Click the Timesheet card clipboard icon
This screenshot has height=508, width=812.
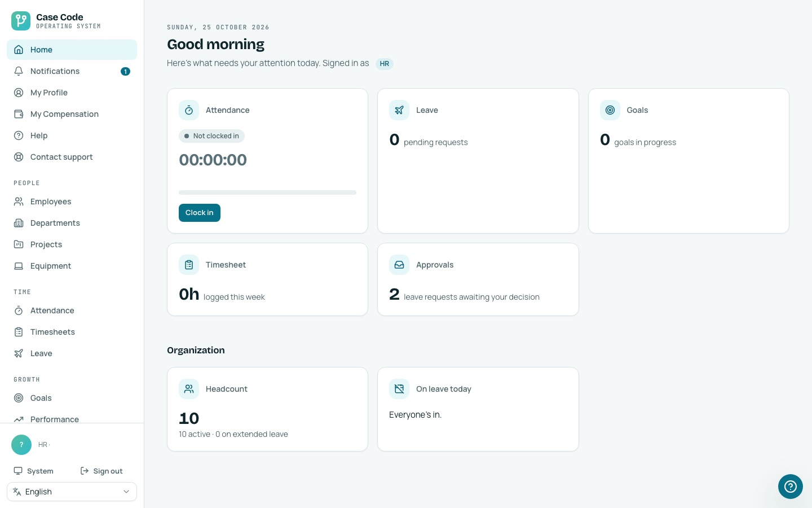tap(189, 265)
